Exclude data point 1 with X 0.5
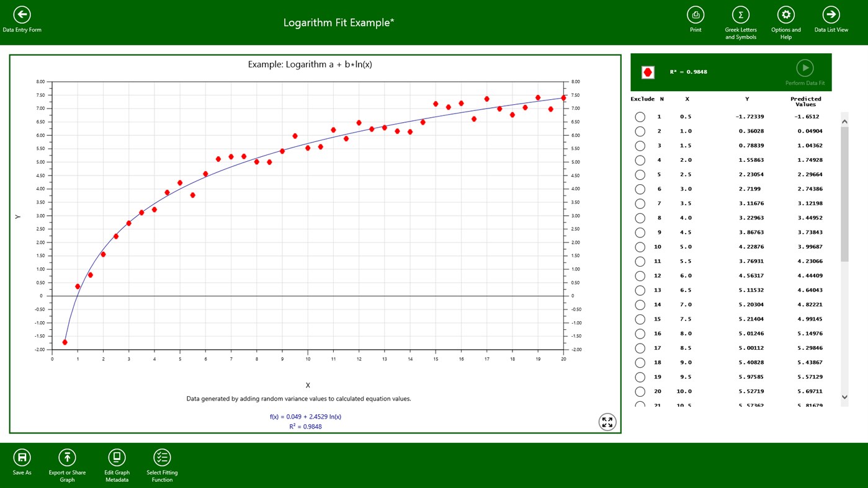Viewport: 868px width, 488px height. tap(640, 117)
